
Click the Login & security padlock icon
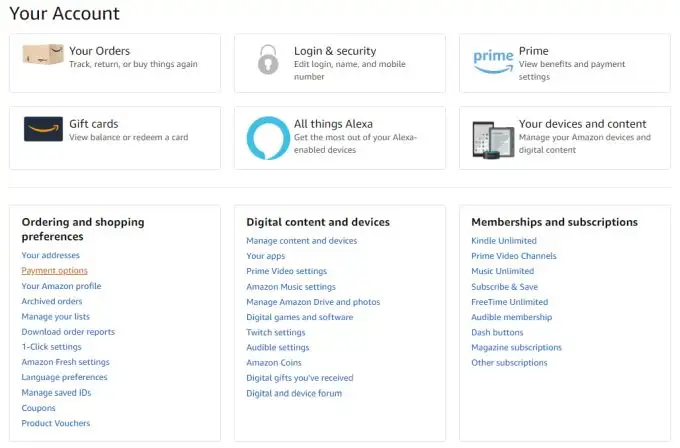pos(267,61)
